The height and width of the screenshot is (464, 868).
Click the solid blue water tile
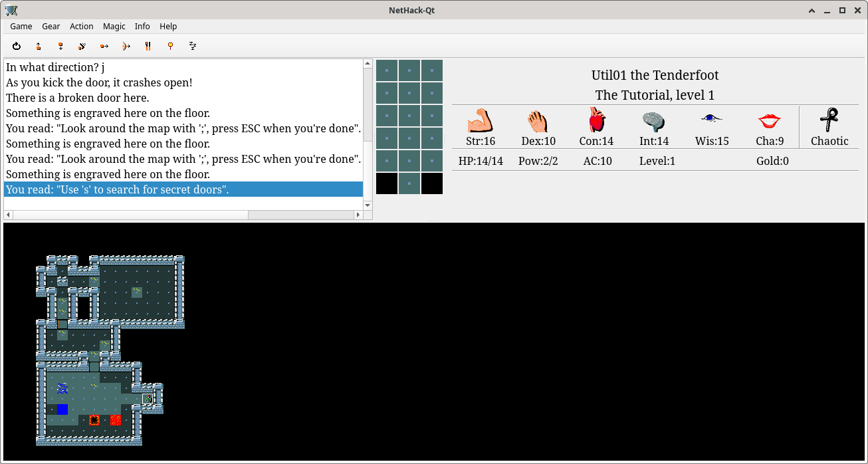coord(62,409)
